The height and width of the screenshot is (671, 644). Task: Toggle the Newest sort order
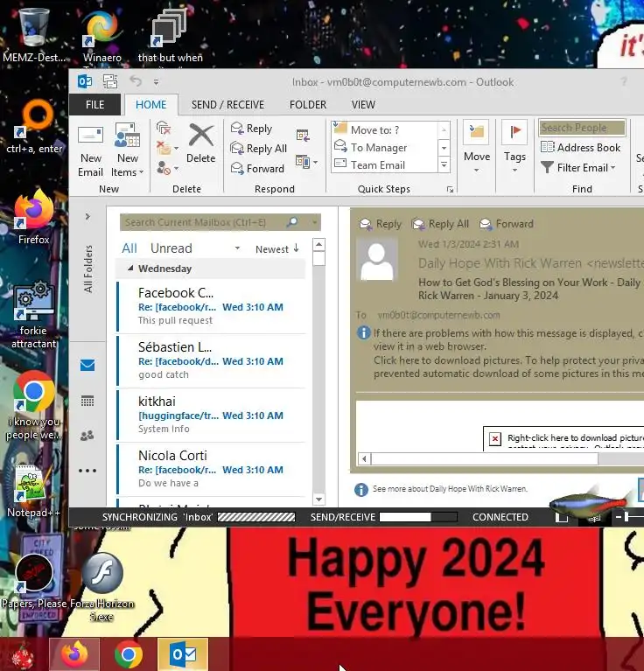point(276,249)
